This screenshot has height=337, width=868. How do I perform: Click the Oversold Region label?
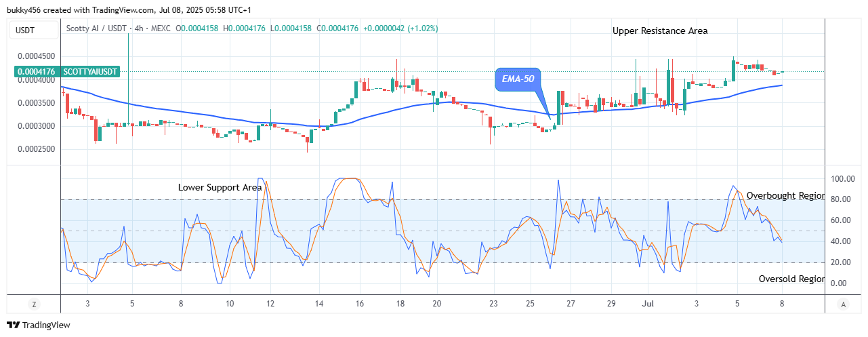(x=791, y=279)
